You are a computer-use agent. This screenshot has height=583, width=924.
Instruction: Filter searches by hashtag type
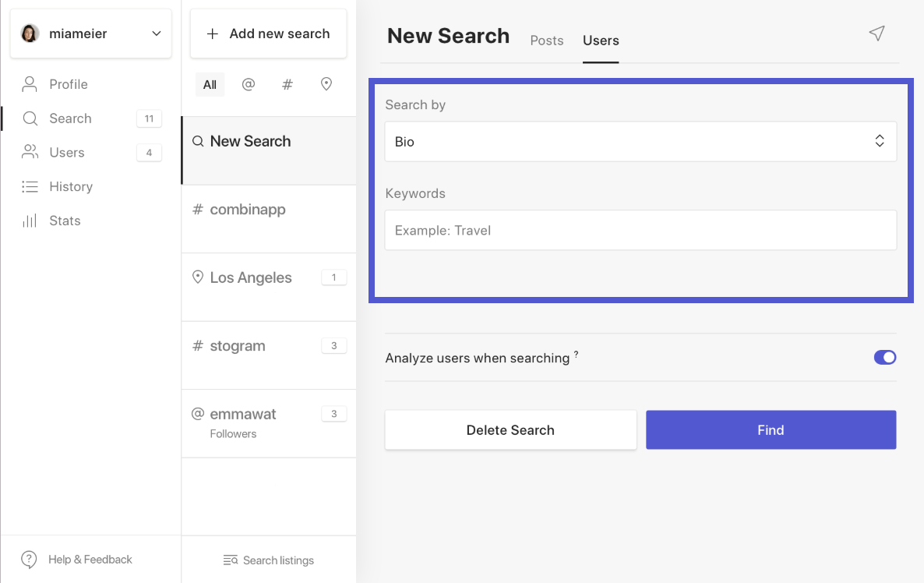[287, 84]
